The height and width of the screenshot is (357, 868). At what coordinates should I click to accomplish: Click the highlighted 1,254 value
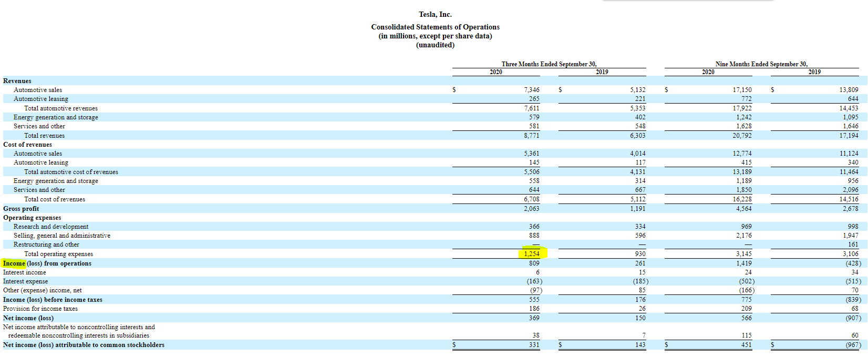(x=532, y=254)
